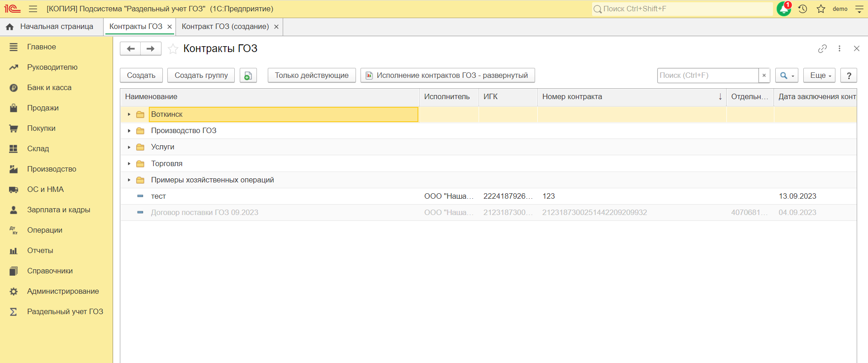Expand the Услуги folder

coord(129,147)
